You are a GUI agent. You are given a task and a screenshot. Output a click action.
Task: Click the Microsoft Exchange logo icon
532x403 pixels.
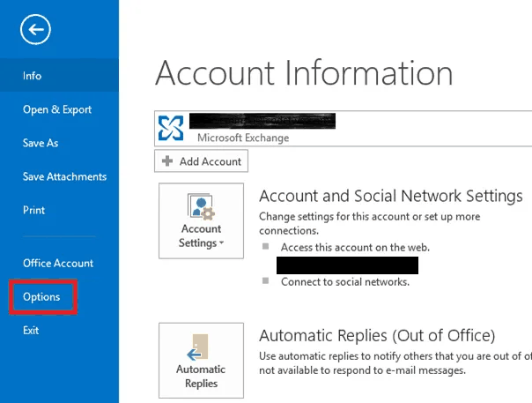pyautogui.click(x=171, y=128)
